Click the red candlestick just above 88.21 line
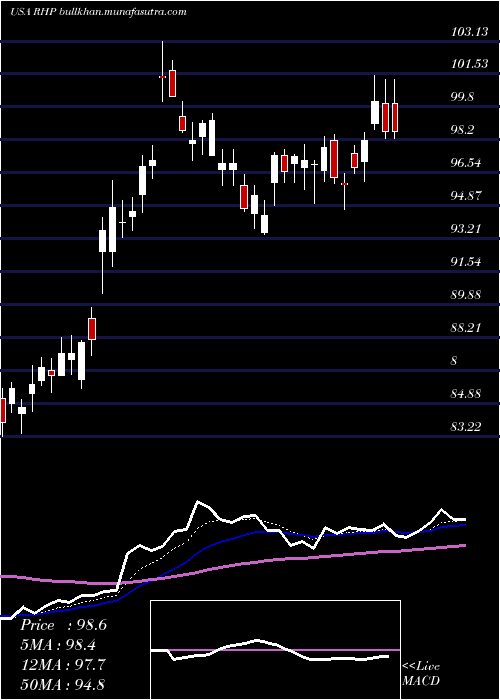 pyautogui.click(x=92, y=329)
